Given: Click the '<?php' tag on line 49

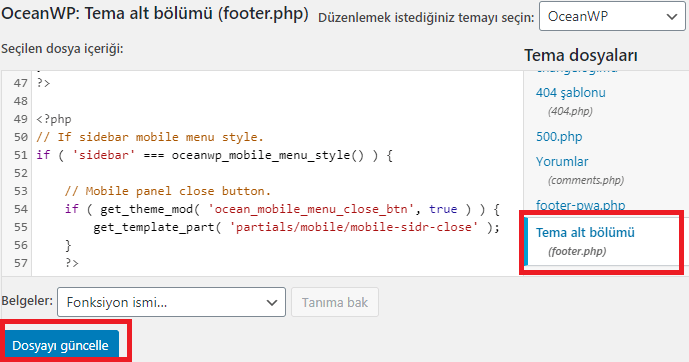Looking at the screenshot, I should click(x=54, y=119).
